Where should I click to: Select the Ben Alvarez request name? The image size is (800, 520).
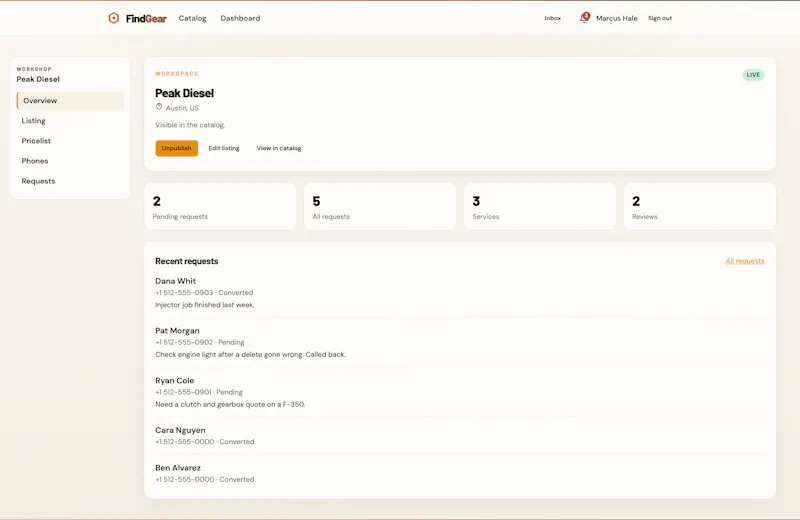(178, 467)
